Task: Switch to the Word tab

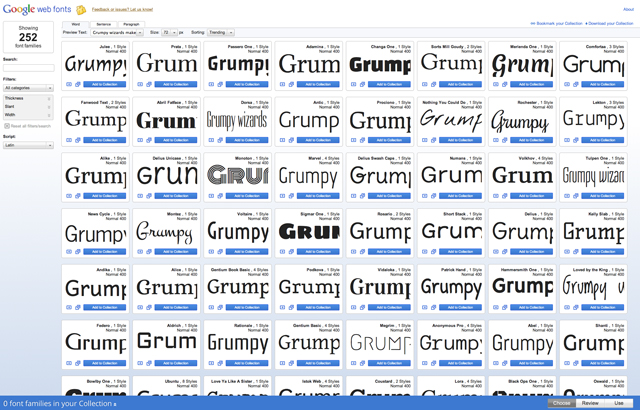Action: click(76, 24)
